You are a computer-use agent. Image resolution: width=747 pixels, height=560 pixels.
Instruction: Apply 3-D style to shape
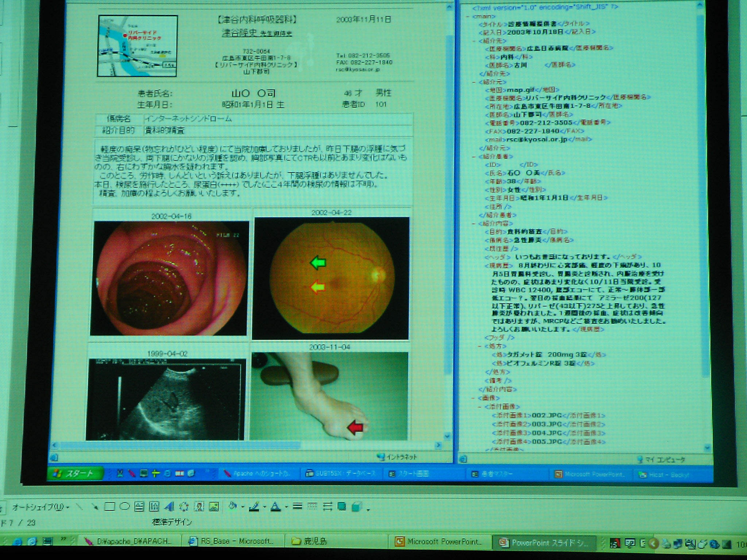click(x=357, y=507)
